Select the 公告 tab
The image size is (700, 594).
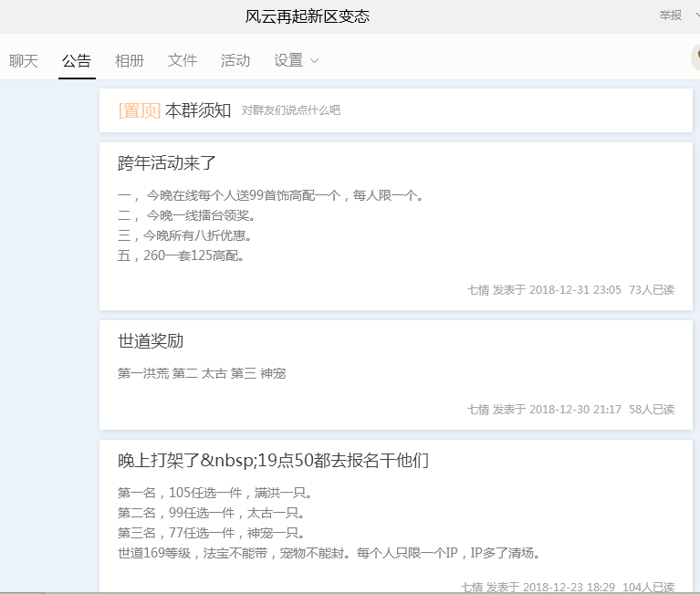click(77, 61)
